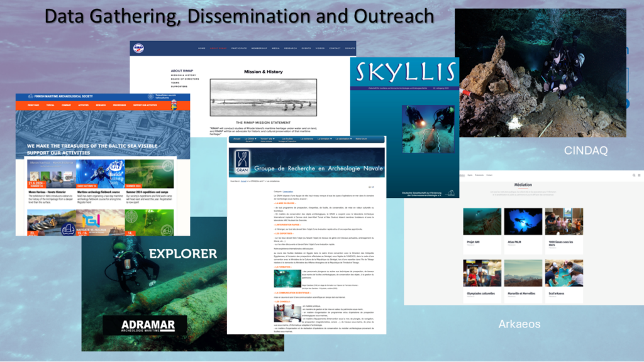Click the RIMAP logo in the header
This screenshot has width=644, height=362.
click(x=138, y=48)
